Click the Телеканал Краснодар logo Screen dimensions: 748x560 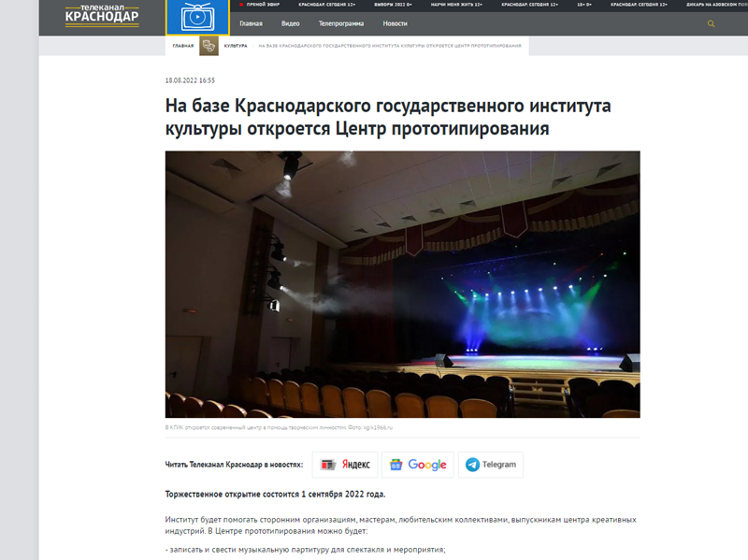click(102, 16)
